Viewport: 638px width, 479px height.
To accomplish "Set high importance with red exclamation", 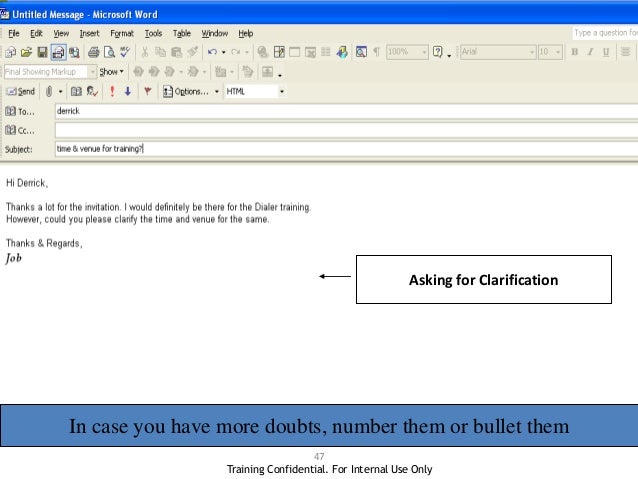I will [112, 91].
